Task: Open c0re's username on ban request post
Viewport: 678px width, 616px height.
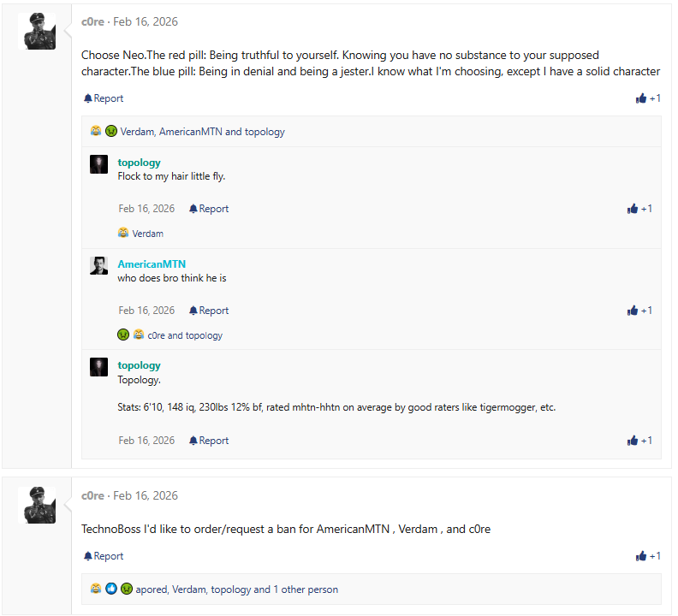Action: [x=92, y=495]
